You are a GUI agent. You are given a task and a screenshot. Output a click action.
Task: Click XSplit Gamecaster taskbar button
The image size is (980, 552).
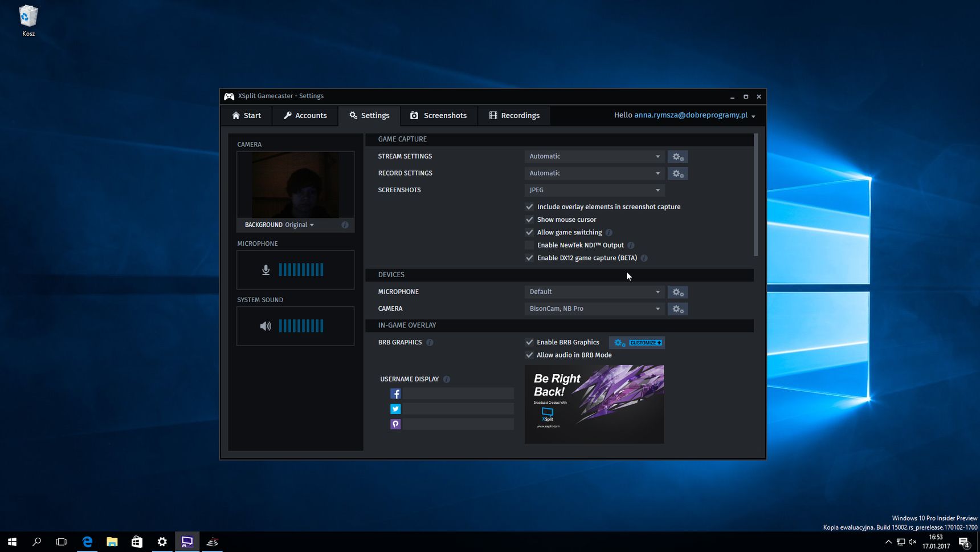pyautogui.click(x=187, y=542)
